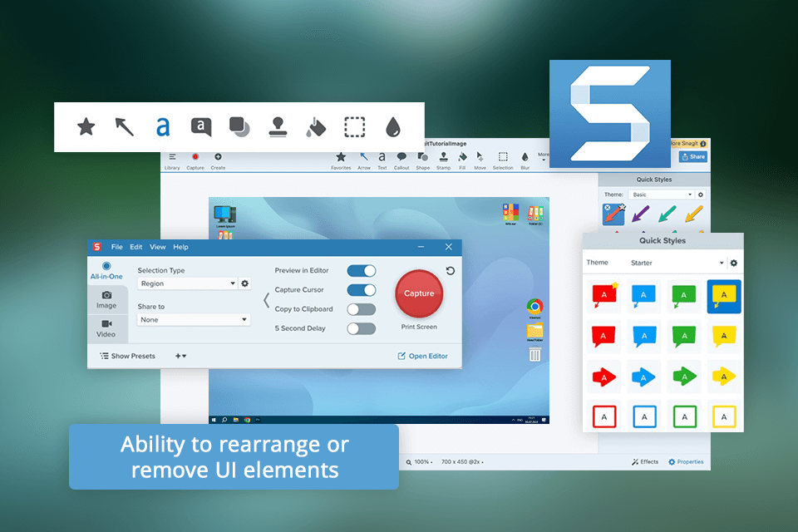Image resolution: width=798 pixels, height=532 pixels.
Task: Pick the teal arrow quick style in editor
Action: (667, 214)
